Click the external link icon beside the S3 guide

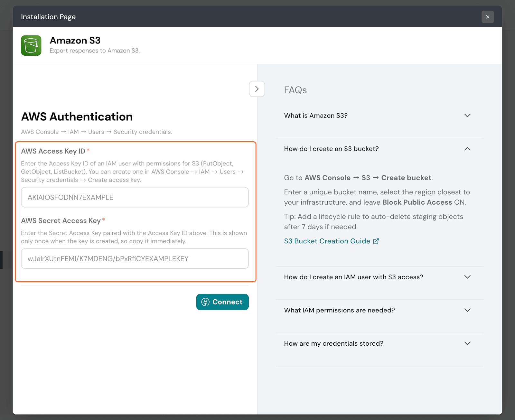tap(376, 241)
